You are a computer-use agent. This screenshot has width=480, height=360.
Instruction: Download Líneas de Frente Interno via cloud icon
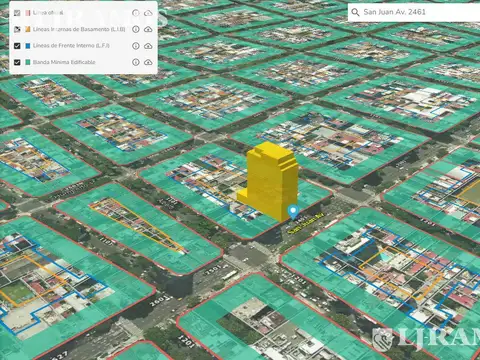tap(148, 46)
